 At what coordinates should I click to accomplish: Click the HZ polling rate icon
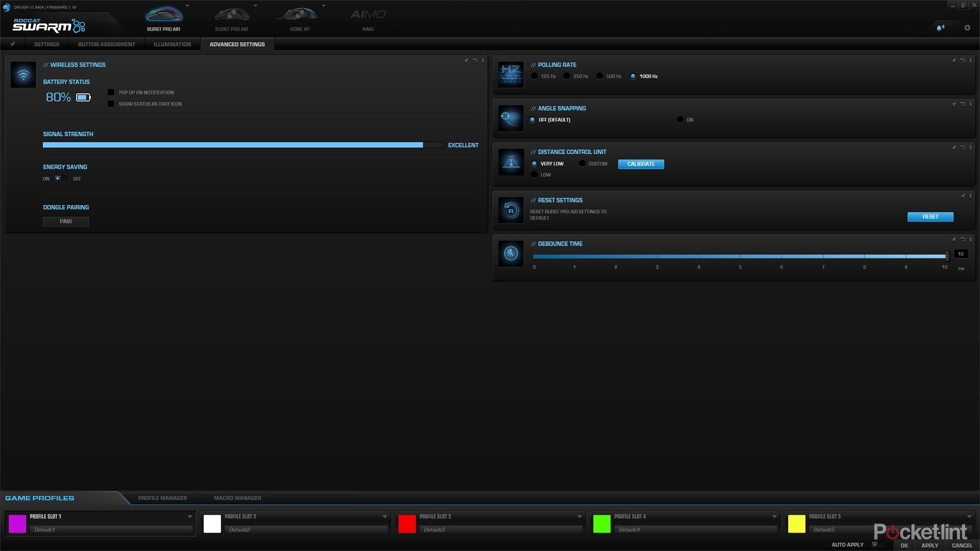point(511,74)
